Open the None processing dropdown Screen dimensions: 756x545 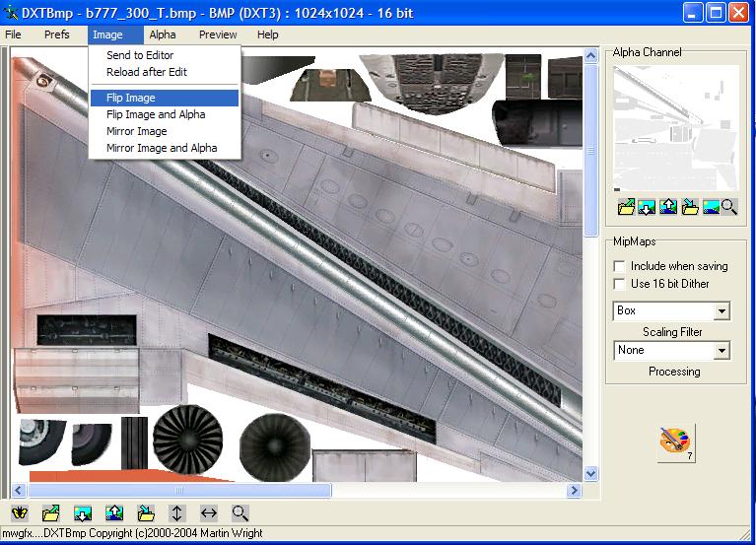pos(722,351)
